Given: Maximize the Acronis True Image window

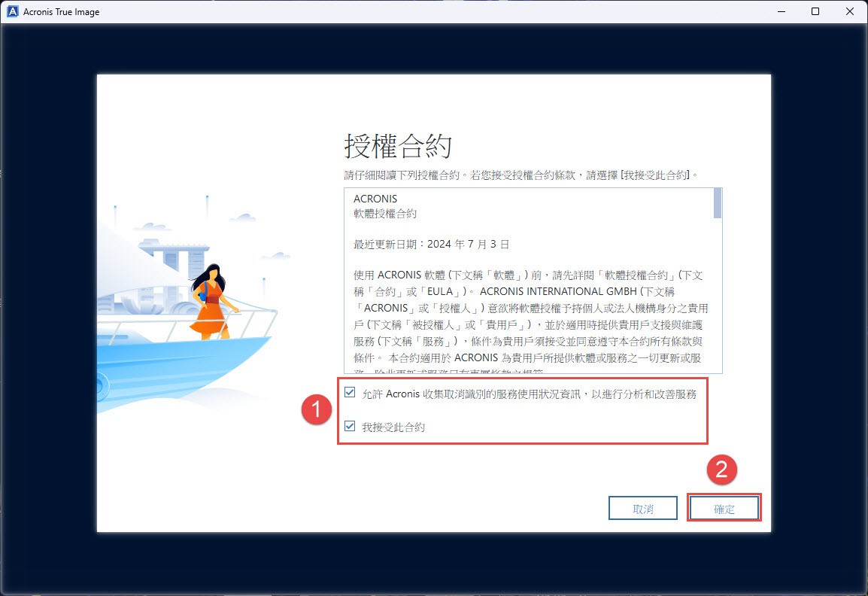Looking at the screenshot, I should click(x=815, y=11).
